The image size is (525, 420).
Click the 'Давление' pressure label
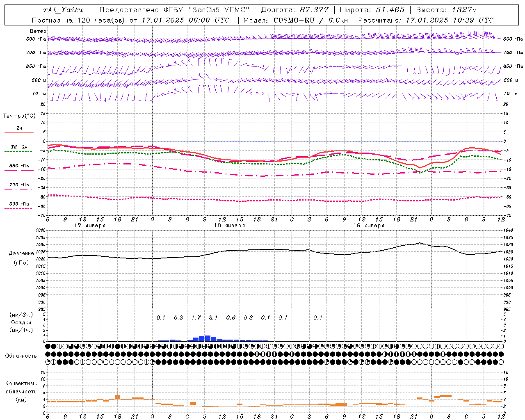21,253
